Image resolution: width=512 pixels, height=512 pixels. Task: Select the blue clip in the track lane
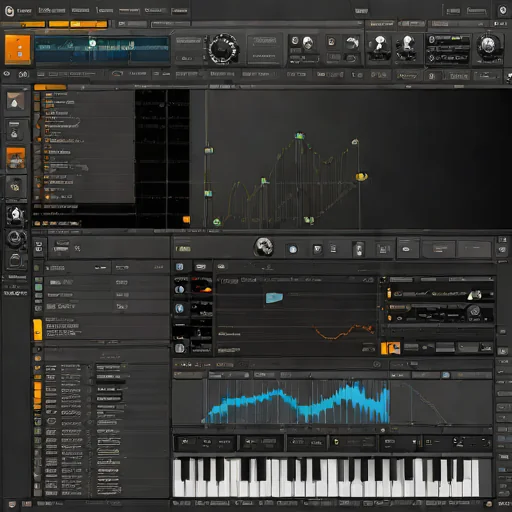(x=274, y=298)
